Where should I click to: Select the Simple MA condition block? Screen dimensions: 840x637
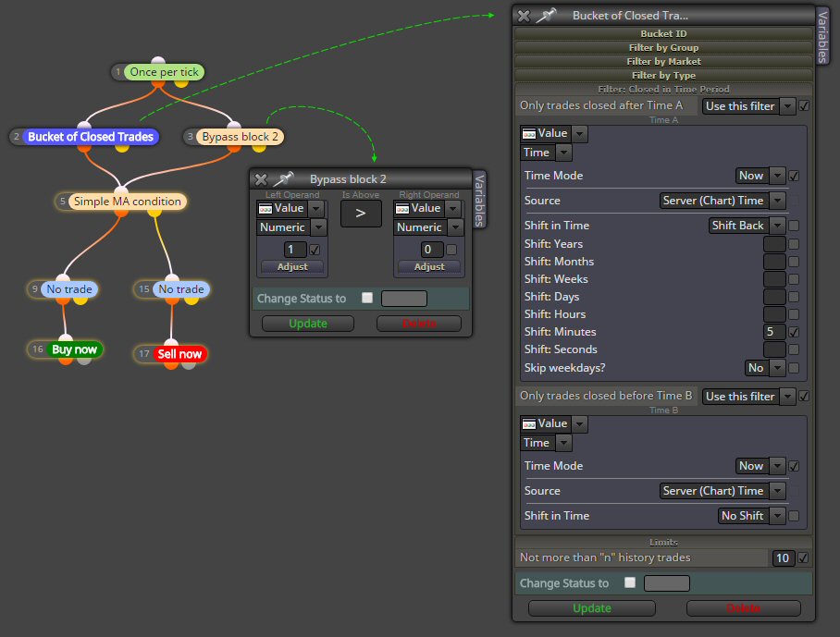coord(128,202)
